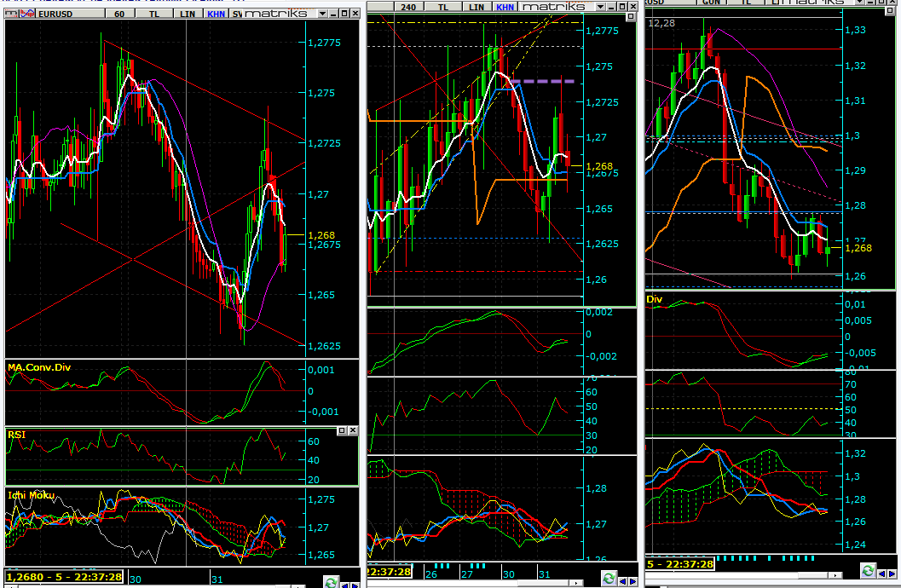Click the GUN period button on the right chart

(x=710, y=3)
